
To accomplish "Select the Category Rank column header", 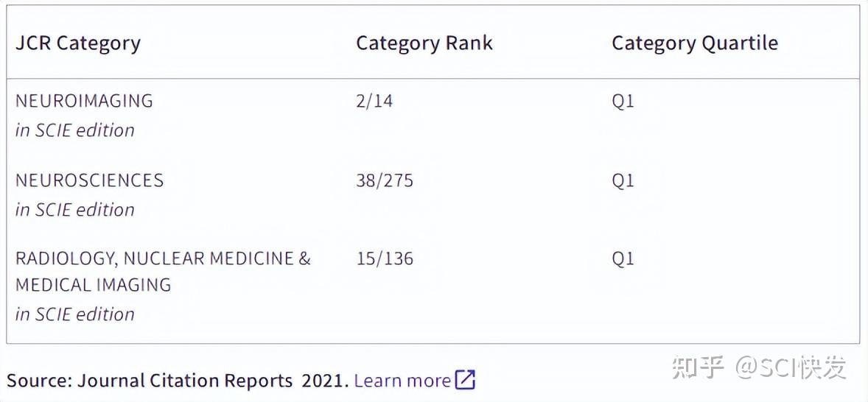I will click(x=424, y=43).
